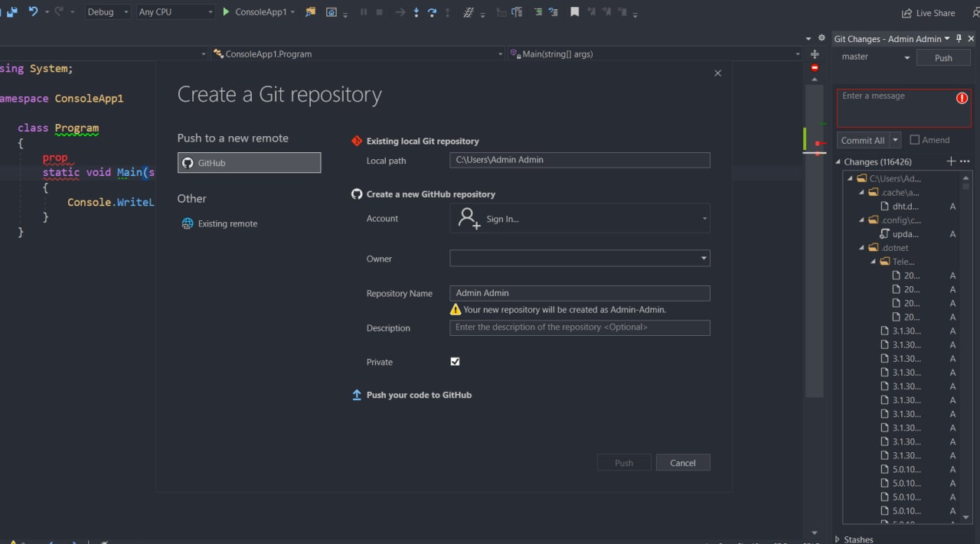Click the Step Over icon

pos(432,12)
